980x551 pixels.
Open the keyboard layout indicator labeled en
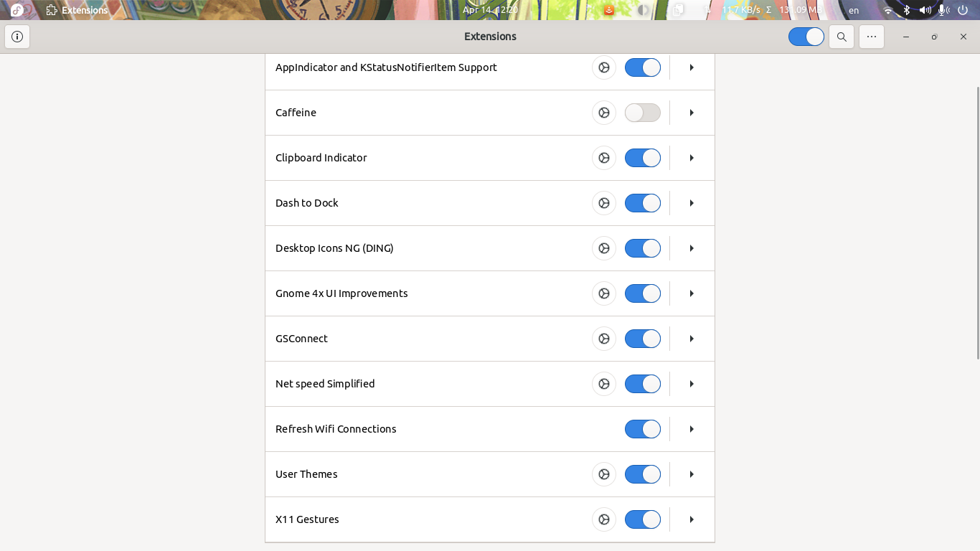854,10
